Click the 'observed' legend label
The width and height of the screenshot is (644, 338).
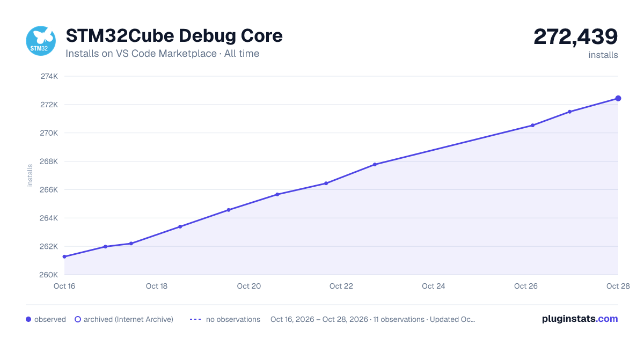50,319
